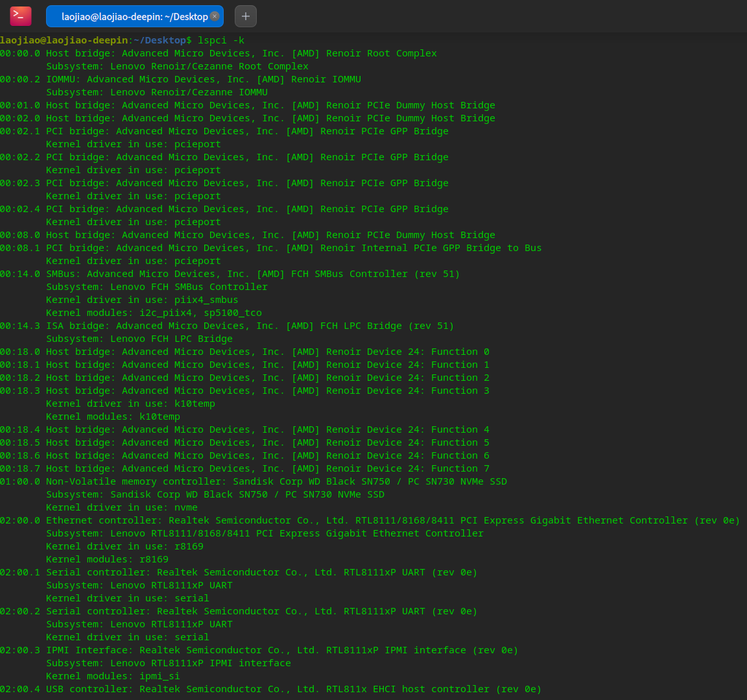Click 'Kernel driver in use: nvme'
Screen dimensions: 747x700
(x=121, y=507)
